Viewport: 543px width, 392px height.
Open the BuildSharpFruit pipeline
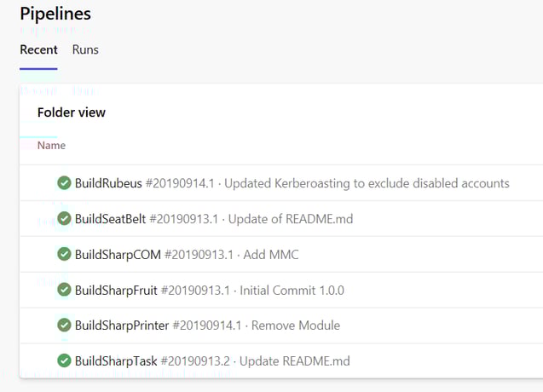pos(118,290)
